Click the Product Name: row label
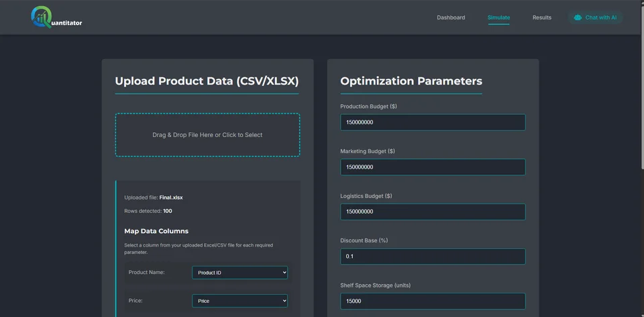Image resolution: width=644 pixels, height=317 pixels. point(147,272)
